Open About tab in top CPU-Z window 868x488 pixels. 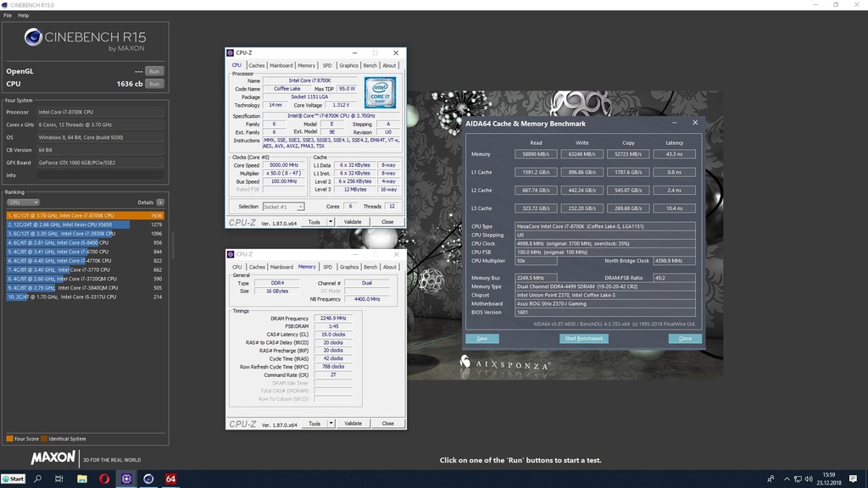389,66
